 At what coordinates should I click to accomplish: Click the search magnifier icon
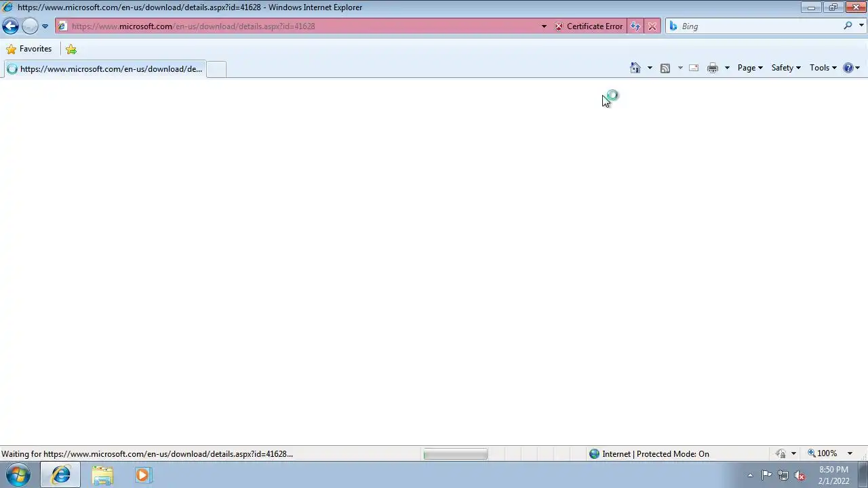click(x=848, y=26)
